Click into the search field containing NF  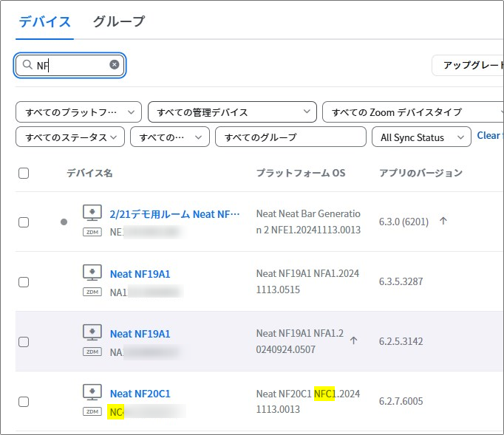(x=69, y=65)
